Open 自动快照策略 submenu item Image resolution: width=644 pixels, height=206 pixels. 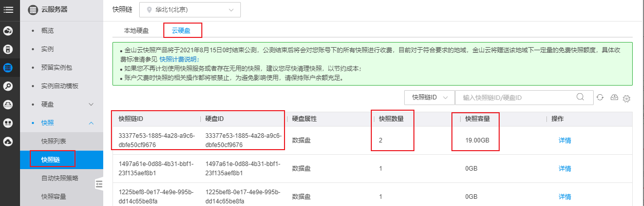(60, 178)
